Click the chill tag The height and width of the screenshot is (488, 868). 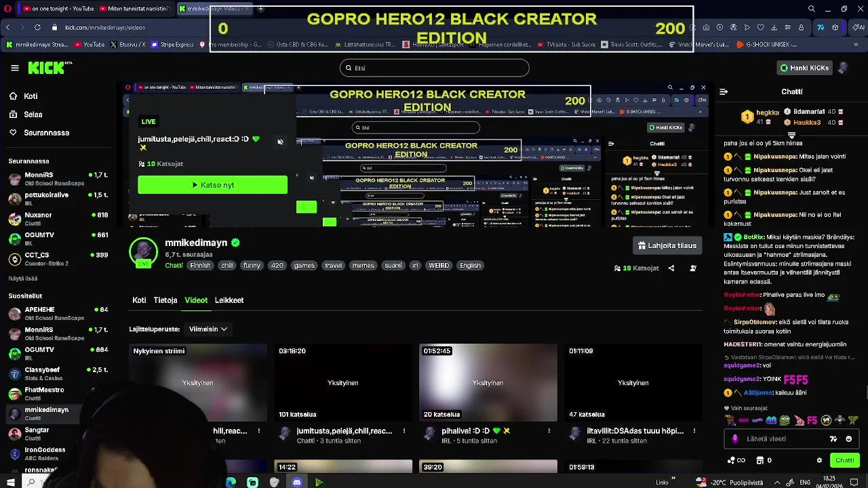pos(227,266)
